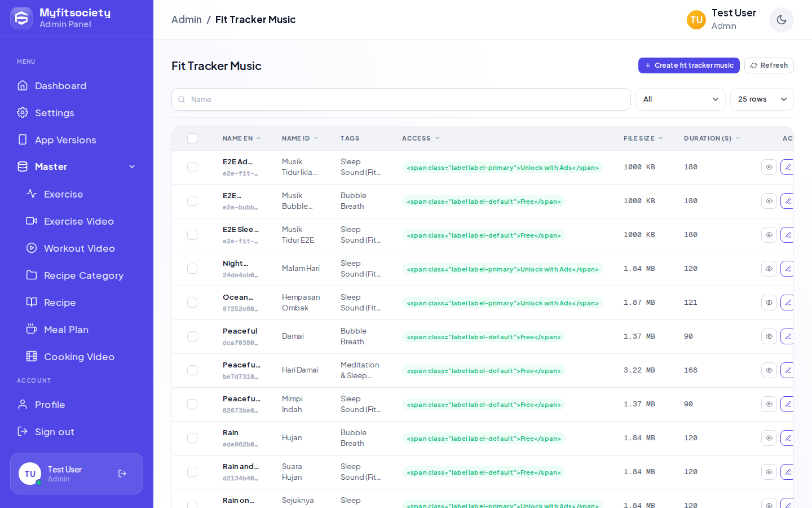Click logout arrow icon in user card
The image size is (812, 508).
(x=122, y=474)
